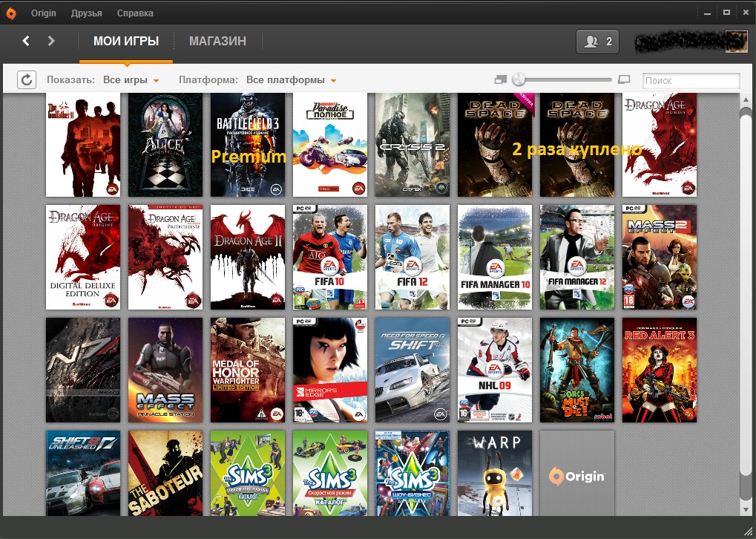Minimize the Origin window

click(707, 13)
